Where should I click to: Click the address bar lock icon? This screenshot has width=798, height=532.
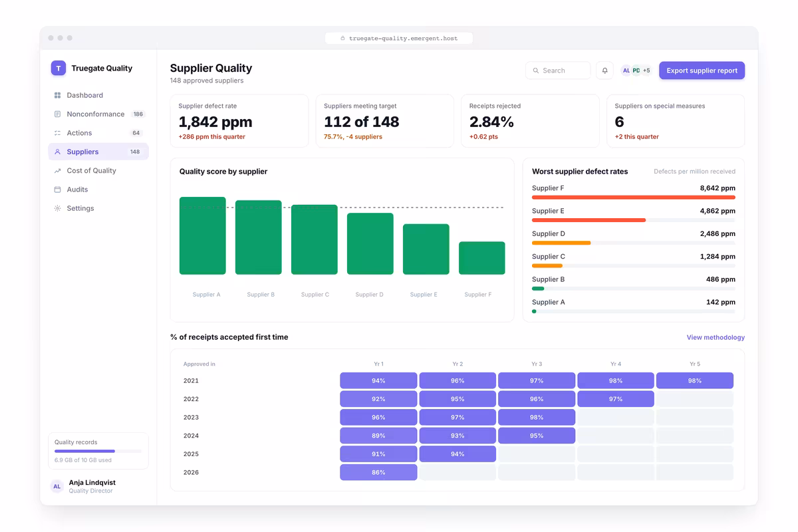(x=343, y=39)
